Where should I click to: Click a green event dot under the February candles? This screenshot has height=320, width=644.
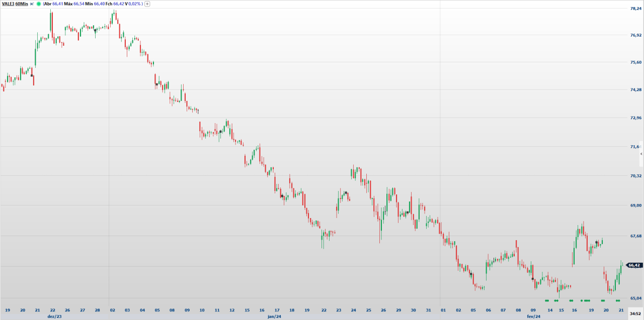pyautogui.click(x=547, y=300)
